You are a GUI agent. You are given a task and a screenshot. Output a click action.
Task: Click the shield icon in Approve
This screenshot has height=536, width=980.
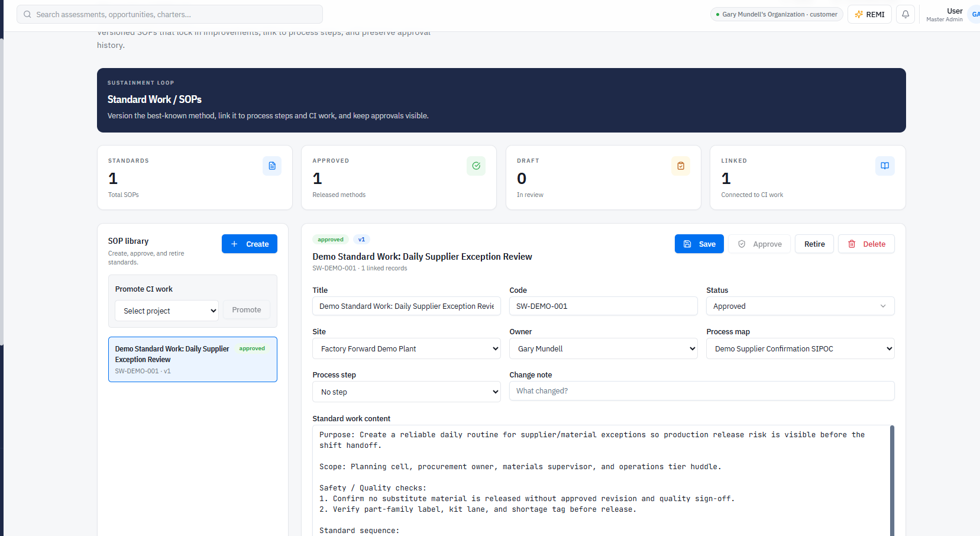tap(742, 244)
